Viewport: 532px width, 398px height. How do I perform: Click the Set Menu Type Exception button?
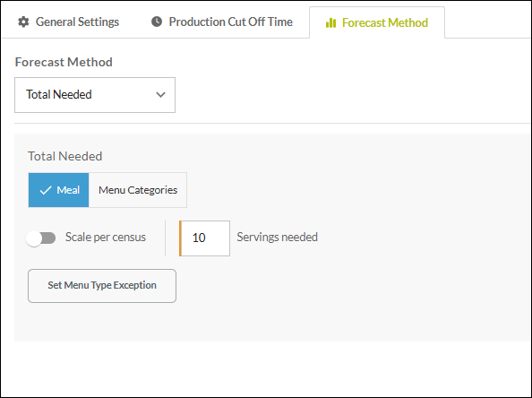tap(102, 286)
